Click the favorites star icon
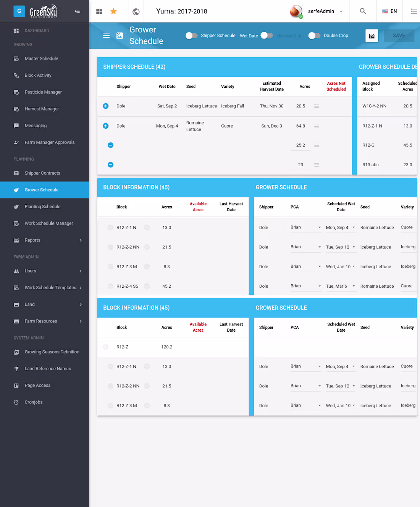 113,11
